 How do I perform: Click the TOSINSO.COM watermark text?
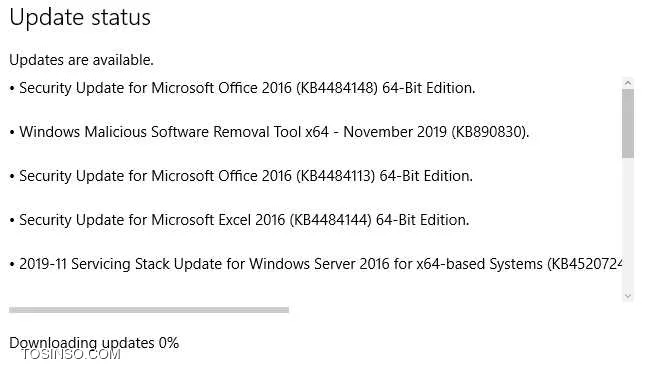71,355
